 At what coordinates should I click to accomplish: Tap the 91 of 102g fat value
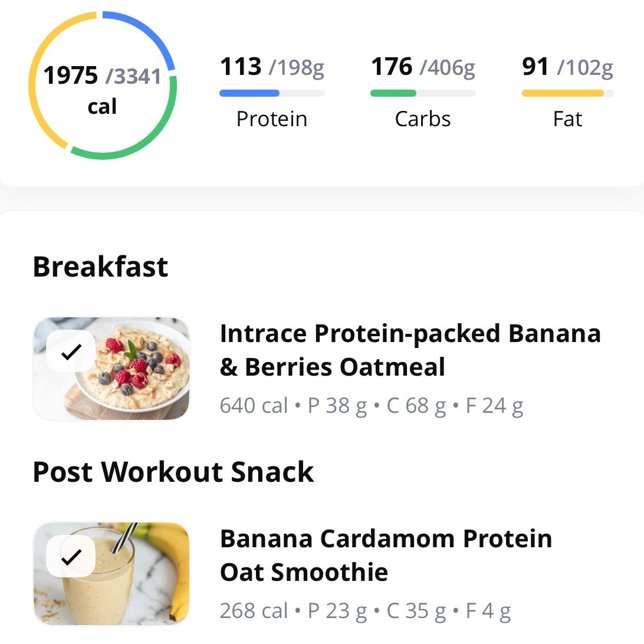click(567, 67)
